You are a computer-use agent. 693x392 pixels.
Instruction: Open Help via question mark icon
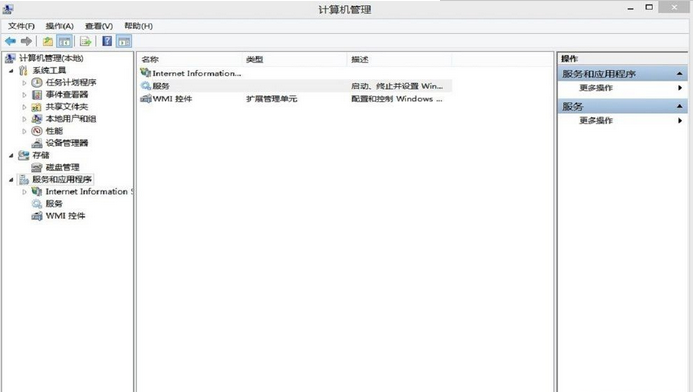[x=107, y=41]
